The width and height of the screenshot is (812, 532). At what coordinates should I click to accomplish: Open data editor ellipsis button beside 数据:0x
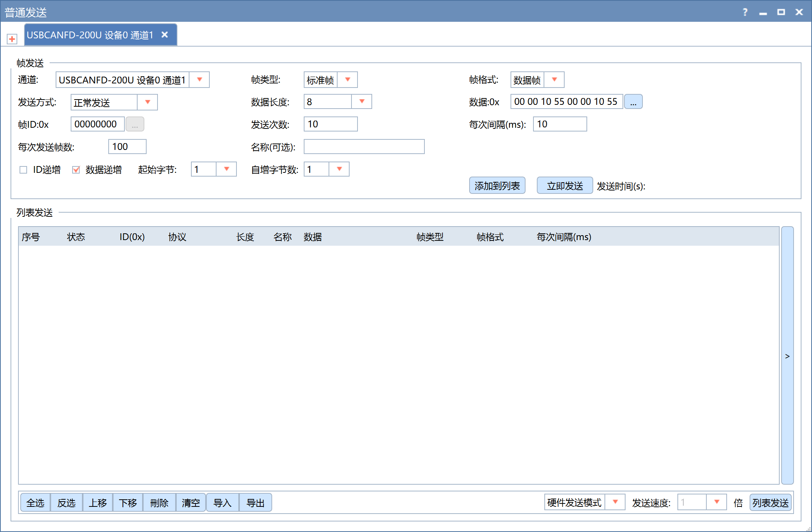pyautogui.click(x=633, y=102)
